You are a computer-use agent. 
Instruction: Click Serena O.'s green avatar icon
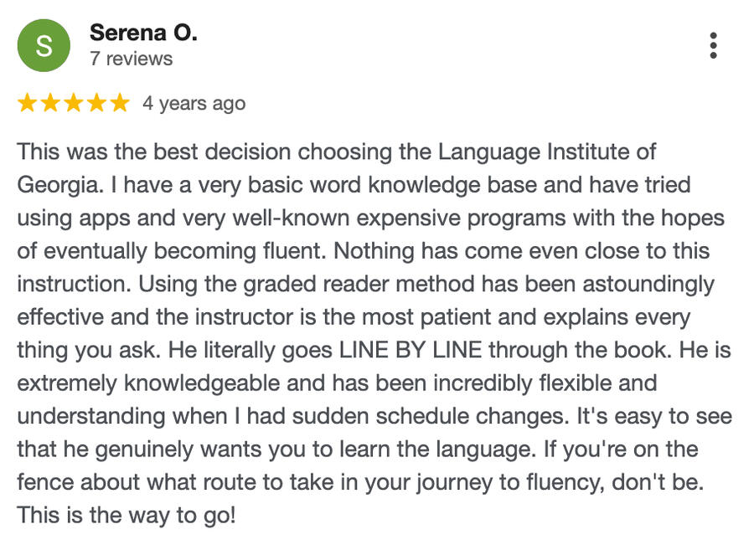coord(44,45)
